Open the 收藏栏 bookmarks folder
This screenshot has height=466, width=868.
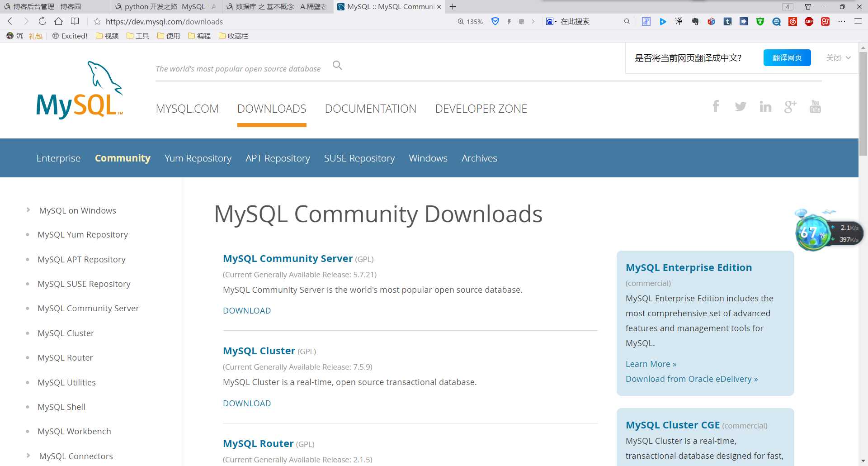233,36
